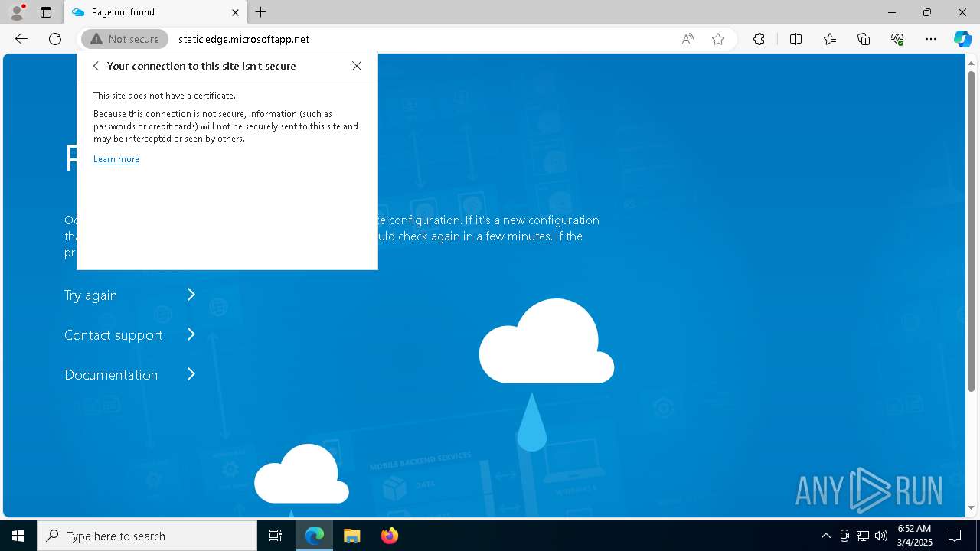Open the Windows Start menu
The image size is (980, 551).
(18, 536)
